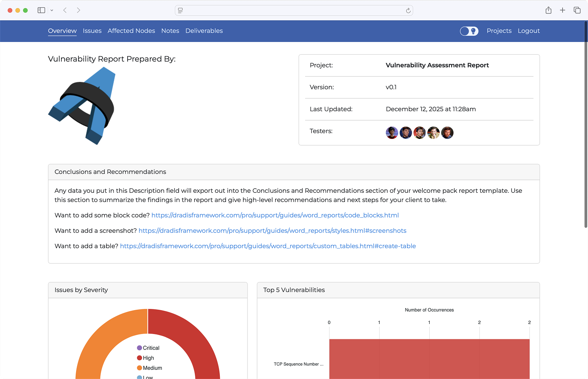Open a new tab with the plus icon
The image size is (588, 379).
coord(563,10)
